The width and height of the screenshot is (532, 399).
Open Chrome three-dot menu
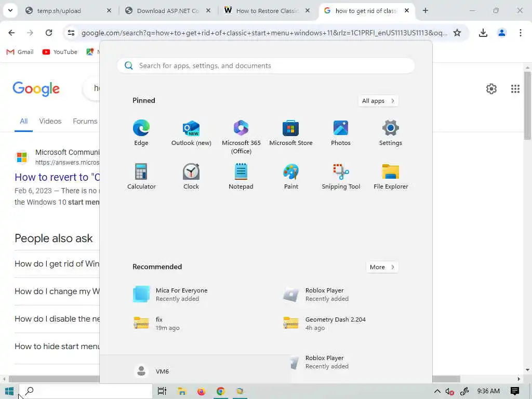(x=520, y=33)
